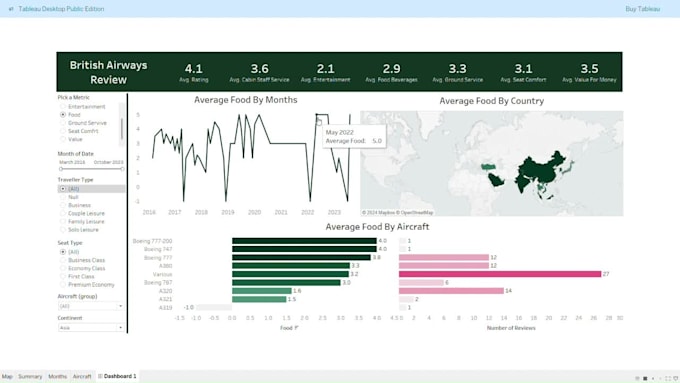The width and height of the screenshot is (680, 383).
Task: Select the Entertainment metric radio button
Action: [63, 106]
